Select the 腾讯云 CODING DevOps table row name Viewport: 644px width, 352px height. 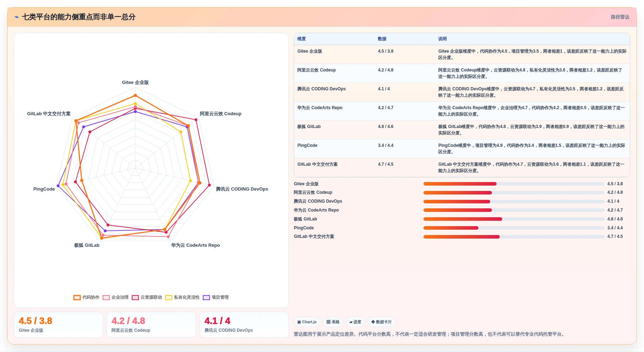(x=321, y=89)
